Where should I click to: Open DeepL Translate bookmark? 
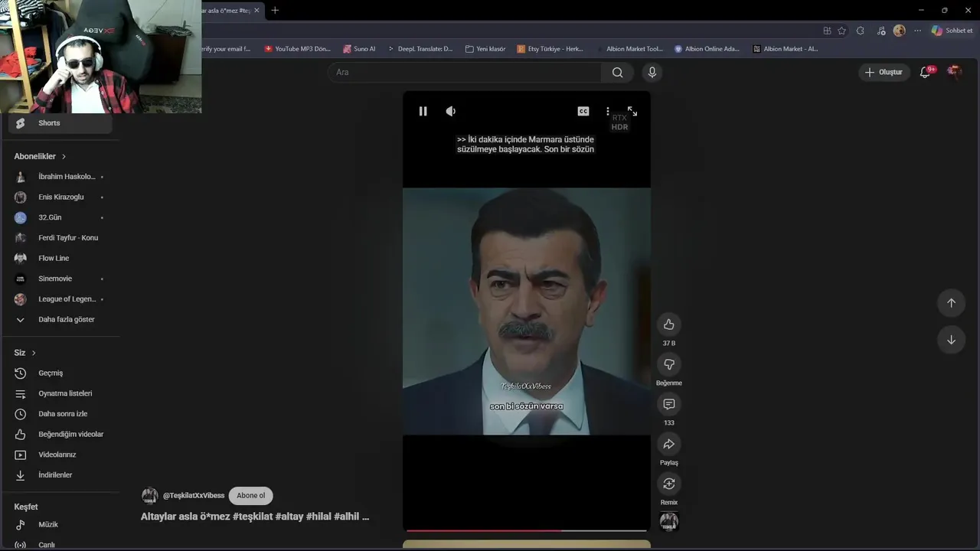[x=420, y=49]
